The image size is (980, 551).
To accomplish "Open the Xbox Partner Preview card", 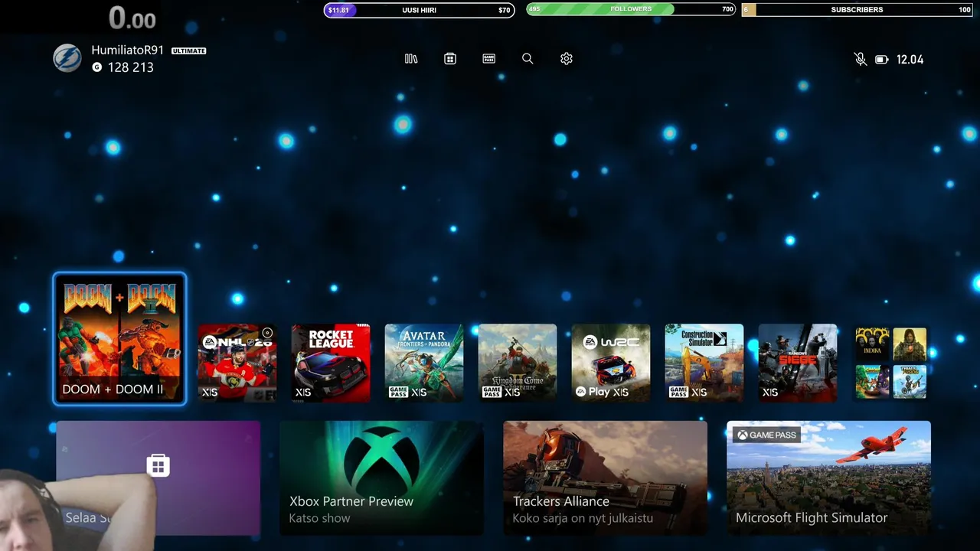I will click(381, 478).
